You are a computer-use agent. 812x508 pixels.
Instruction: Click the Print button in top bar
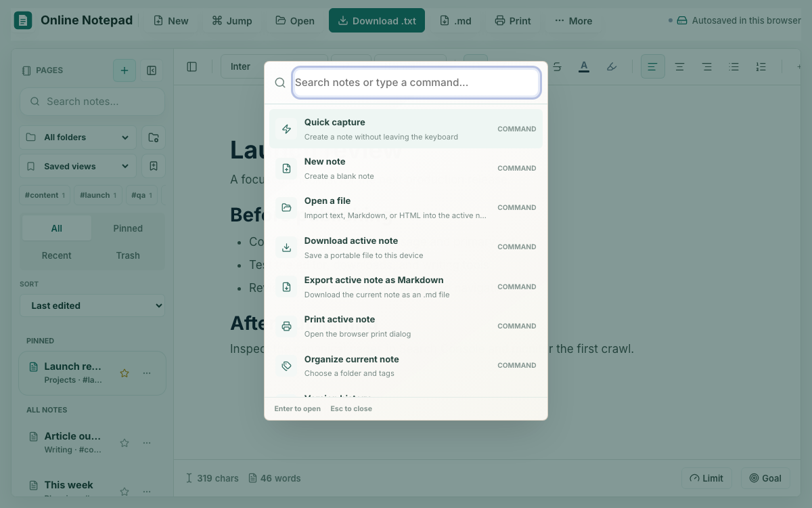click(513, 20)
